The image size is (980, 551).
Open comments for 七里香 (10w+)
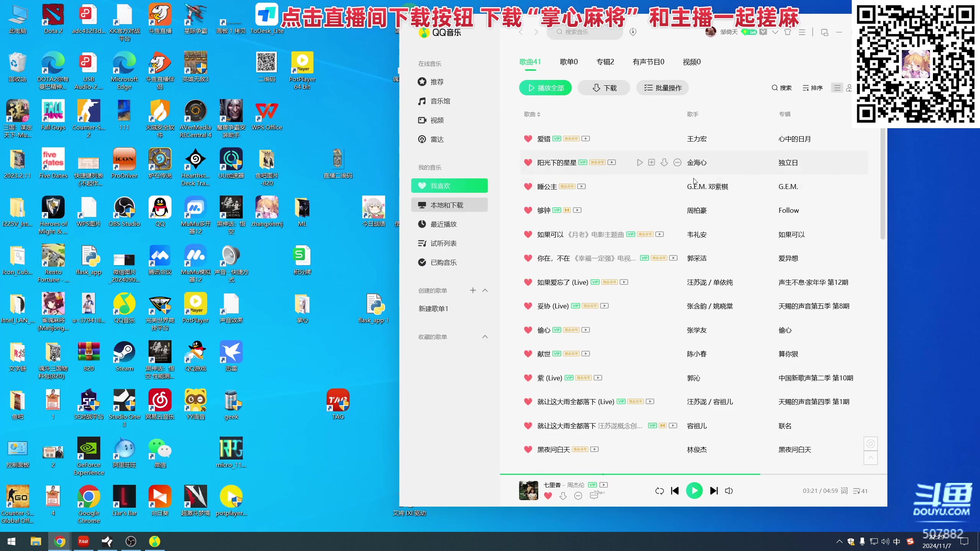(x=596, y=495)
